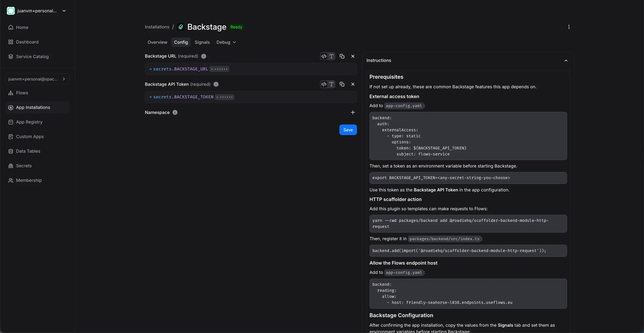Show info tooltip for Backstage API Token
Screen dimensions: 644x333
216,84
